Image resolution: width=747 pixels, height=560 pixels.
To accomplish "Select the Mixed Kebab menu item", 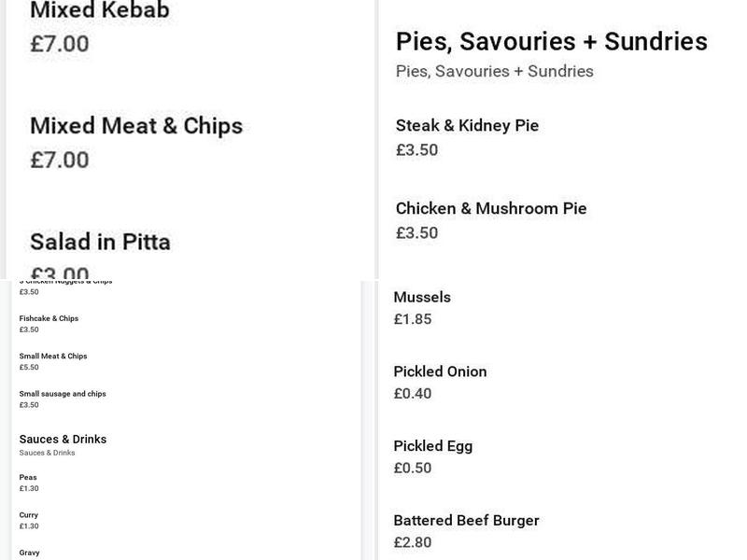I will click(100, 10).
